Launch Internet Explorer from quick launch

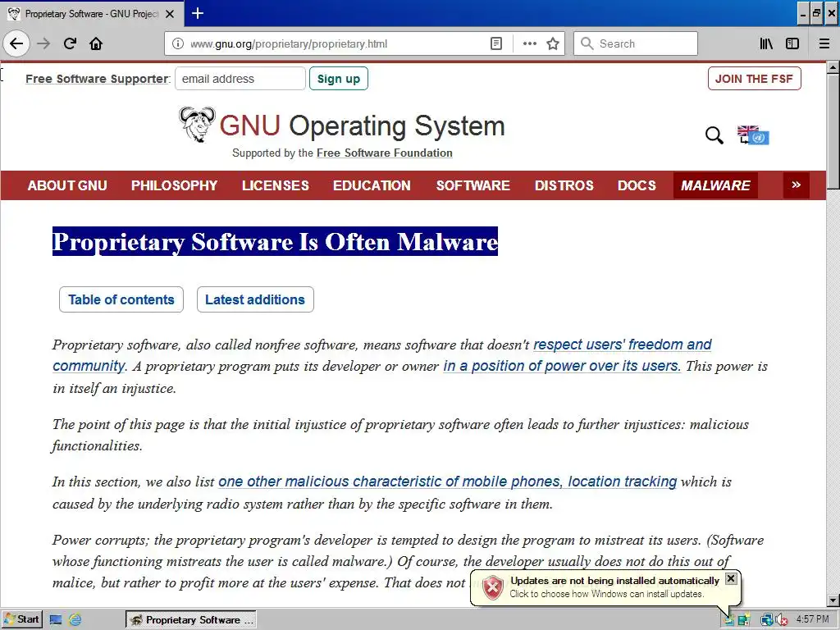[75, 620]
